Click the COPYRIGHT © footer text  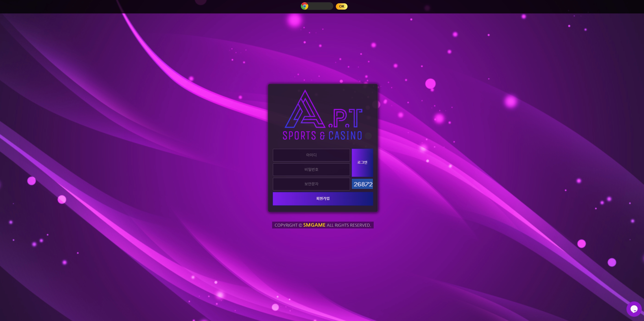(x=288, y=225)
